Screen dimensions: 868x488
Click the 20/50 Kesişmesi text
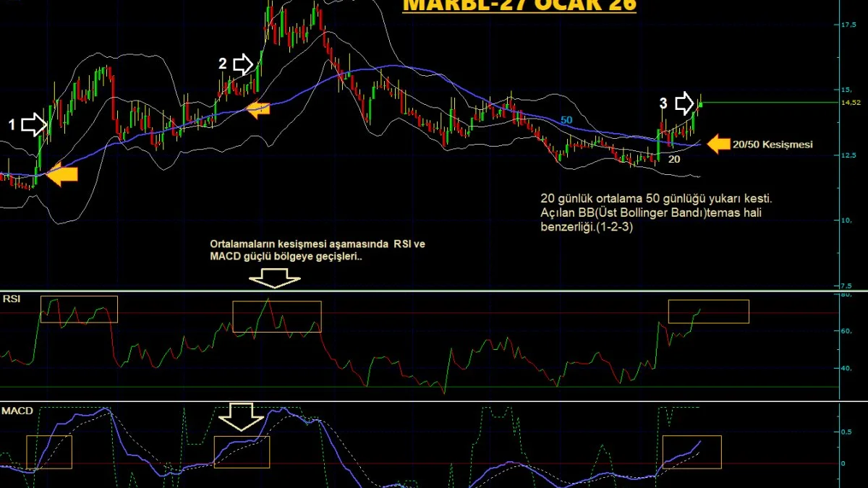coord(773,145)
